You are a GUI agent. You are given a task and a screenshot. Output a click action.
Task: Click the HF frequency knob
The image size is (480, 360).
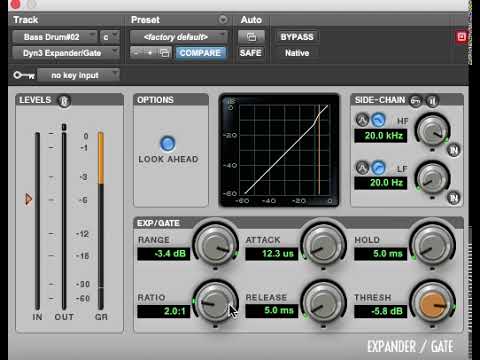pyautogui.click(x=432, y=131)
